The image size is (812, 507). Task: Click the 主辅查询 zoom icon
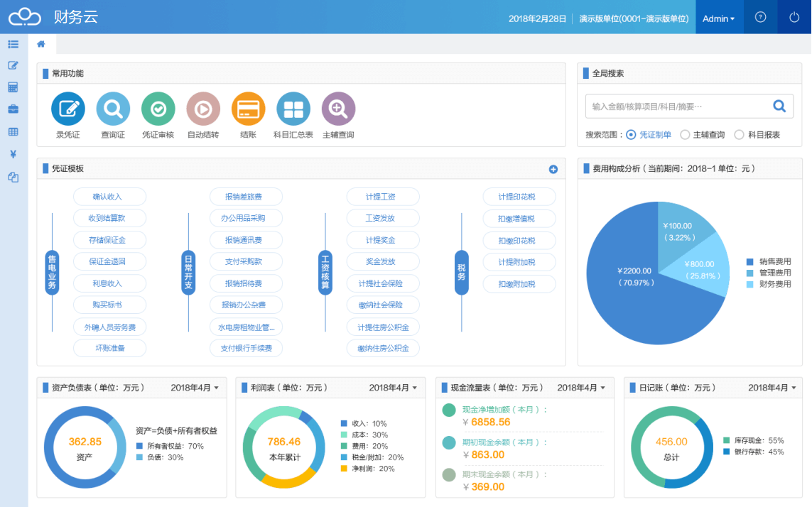click(x=338, y=109)
